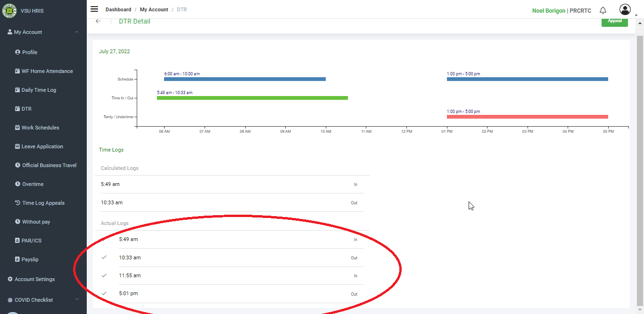Open Profile from the sidebar

pyautogui.click(x=30, y=52)
